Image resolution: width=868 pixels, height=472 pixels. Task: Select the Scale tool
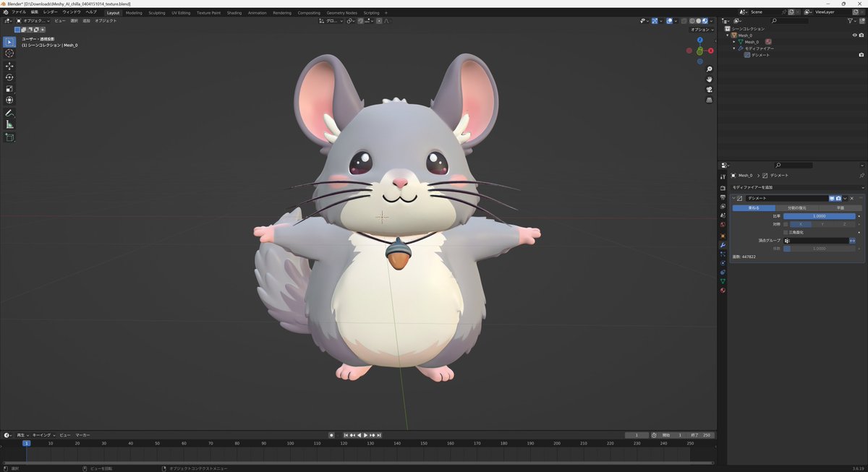9,89
